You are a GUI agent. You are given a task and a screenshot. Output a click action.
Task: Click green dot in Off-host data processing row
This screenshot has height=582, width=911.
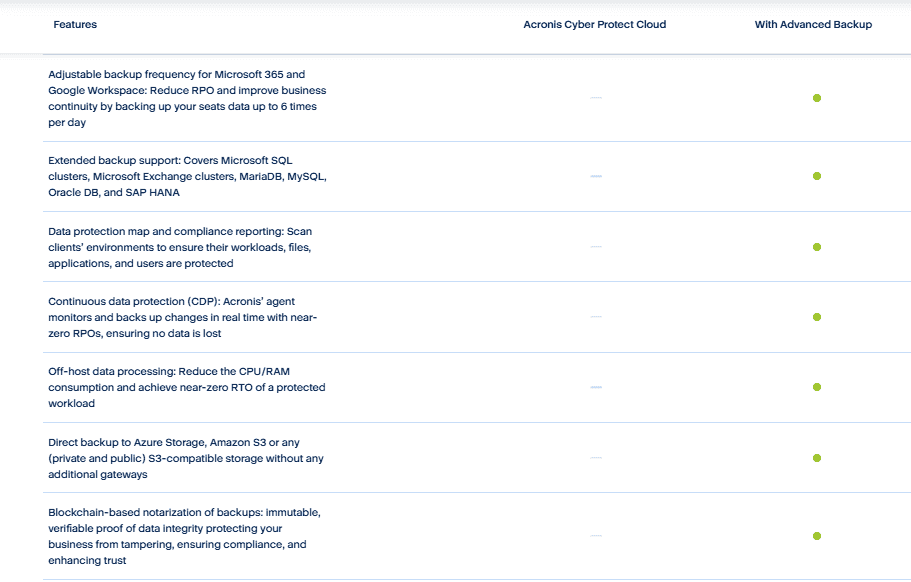[817, 387]
